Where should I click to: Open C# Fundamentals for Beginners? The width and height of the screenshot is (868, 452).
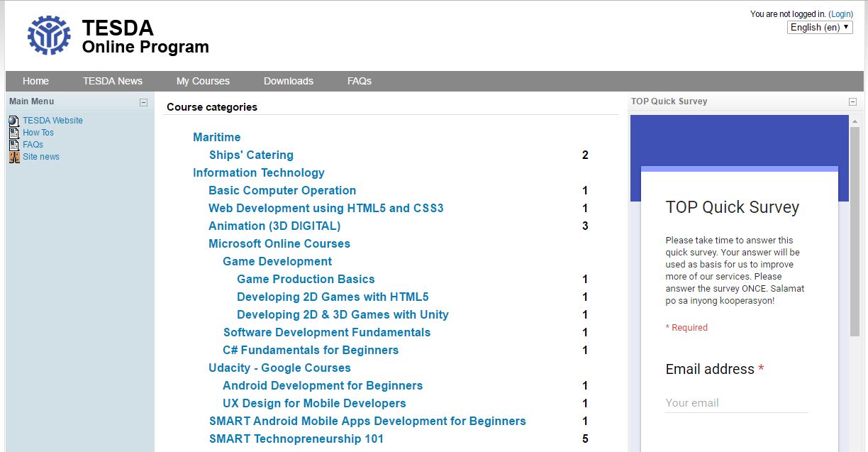point(311,350)
